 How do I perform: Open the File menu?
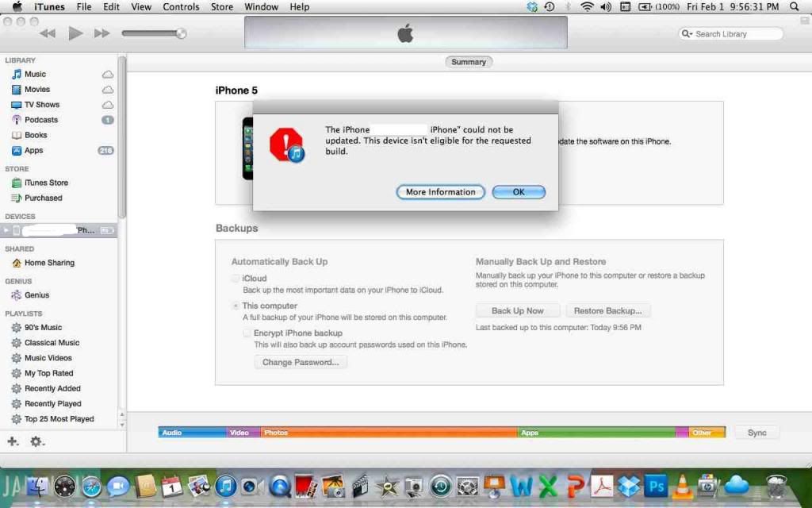click(84, 6)
